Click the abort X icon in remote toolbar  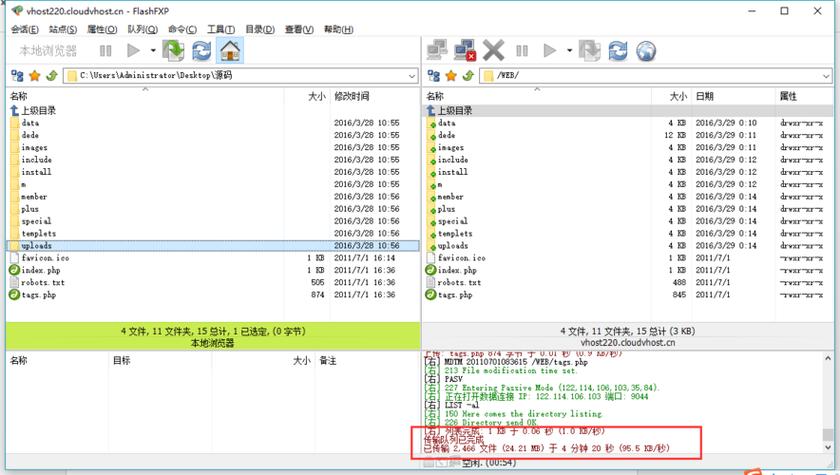[493, 50]
